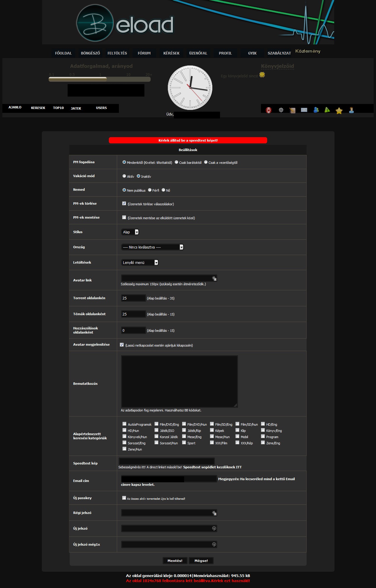
Task: Click the key icon inside Avatar link field
Action: (214, 278)
